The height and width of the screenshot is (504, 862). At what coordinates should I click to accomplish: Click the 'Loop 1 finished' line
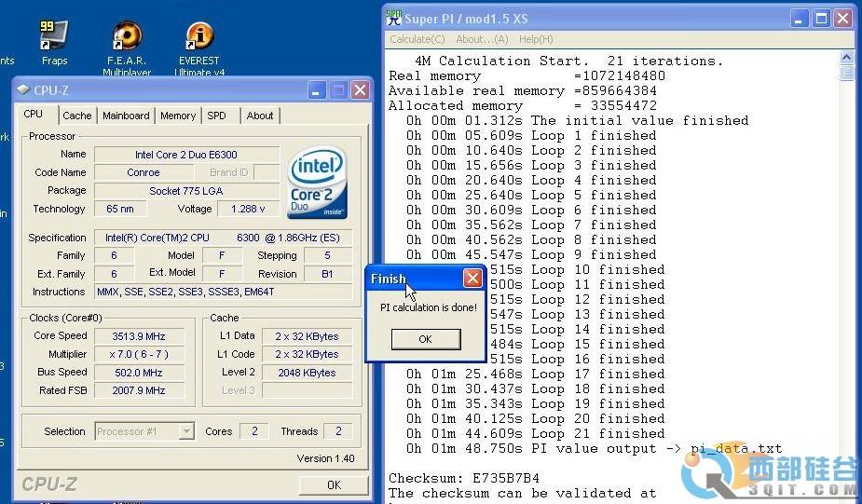coord(531,136)
